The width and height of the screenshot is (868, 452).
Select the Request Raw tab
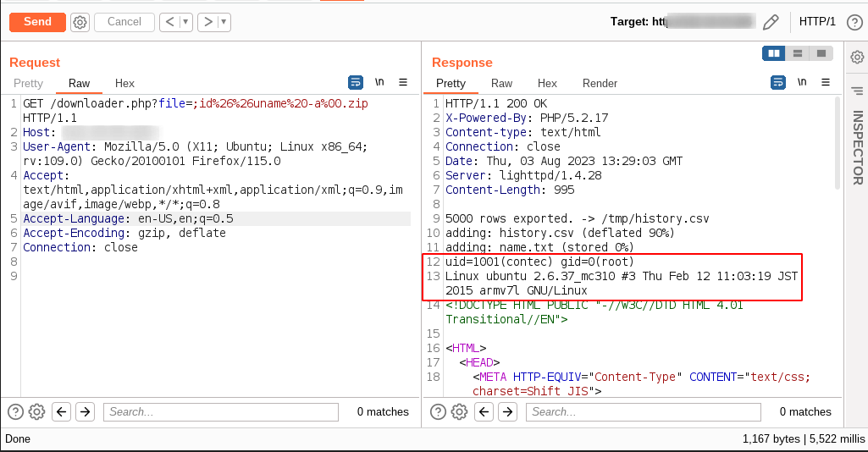tap(79, 83)
